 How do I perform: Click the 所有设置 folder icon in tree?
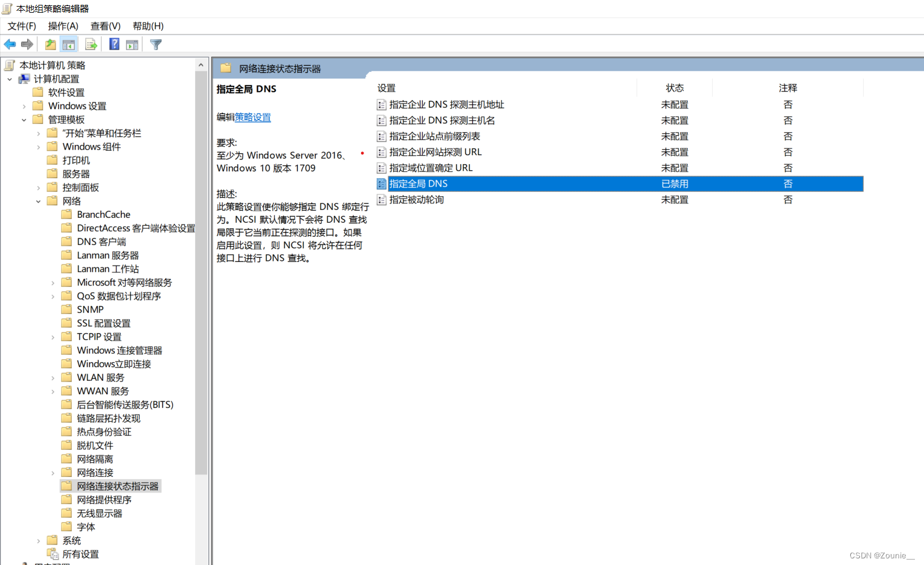click(53, 554)
